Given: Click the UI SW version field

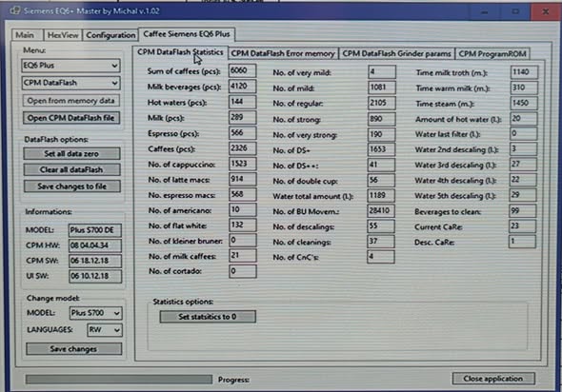Looking at the screenshot, I should [95, 276].
